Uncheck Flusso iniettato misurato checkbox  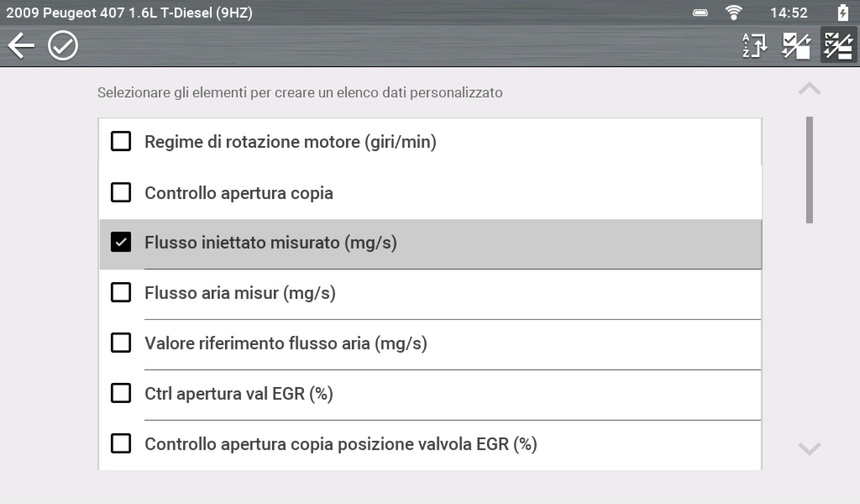click(x=121, y=242)
